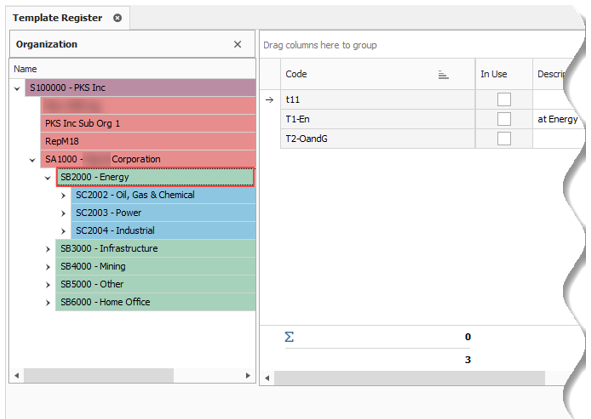This screenshot has height=419, width=591.
Task: Switch to the Template Register tab
Action: coord(57,18)
